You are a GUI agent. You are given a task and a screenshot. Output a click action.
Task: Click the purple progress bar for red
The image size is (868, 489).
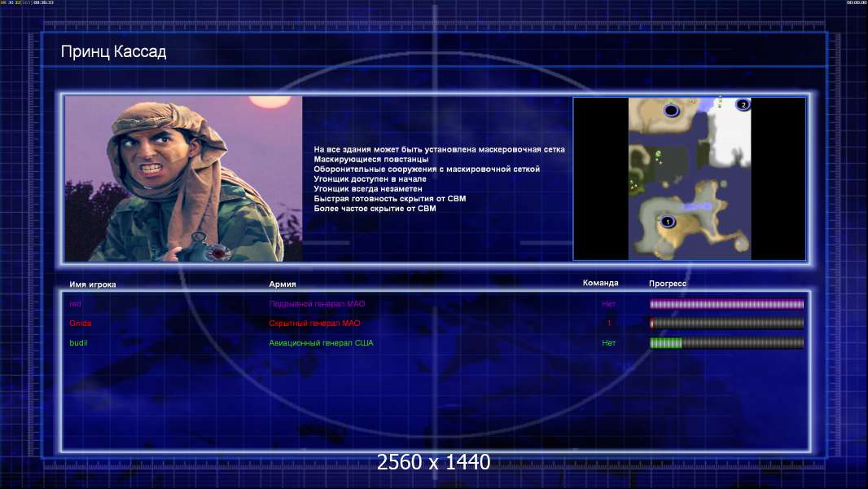[726, 304]
